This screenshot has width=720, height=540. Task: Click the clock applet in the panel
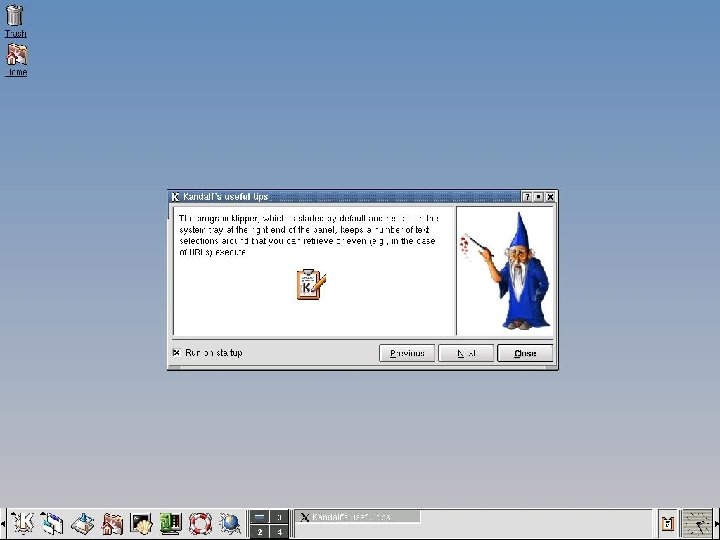click(x=697, y=523)
